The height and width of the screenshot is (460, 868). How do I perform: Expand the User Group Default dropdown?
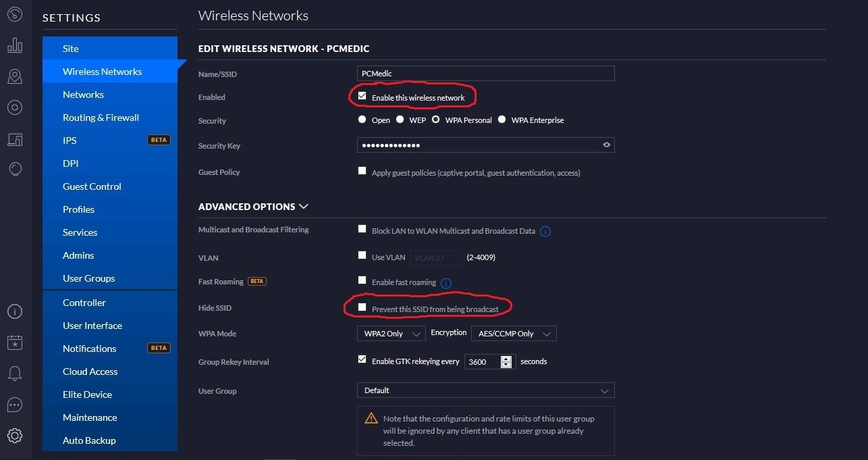click(485, 390)
